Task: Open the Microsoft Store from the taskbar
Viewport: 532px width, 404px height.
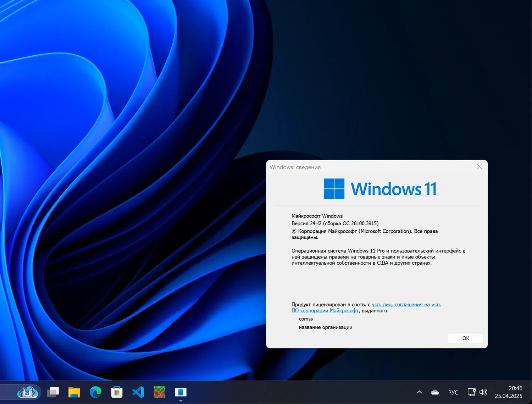Action: (x=117, y=392)
